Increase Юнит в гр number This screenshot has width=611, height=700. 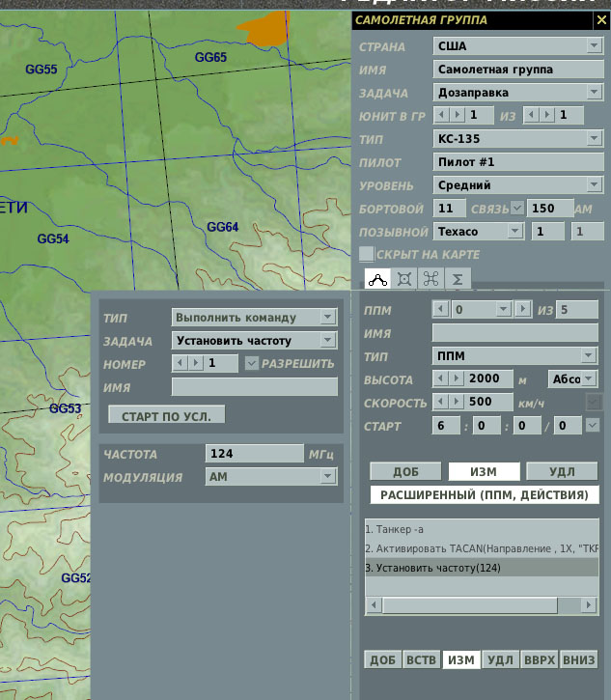(x=457, y=115)
